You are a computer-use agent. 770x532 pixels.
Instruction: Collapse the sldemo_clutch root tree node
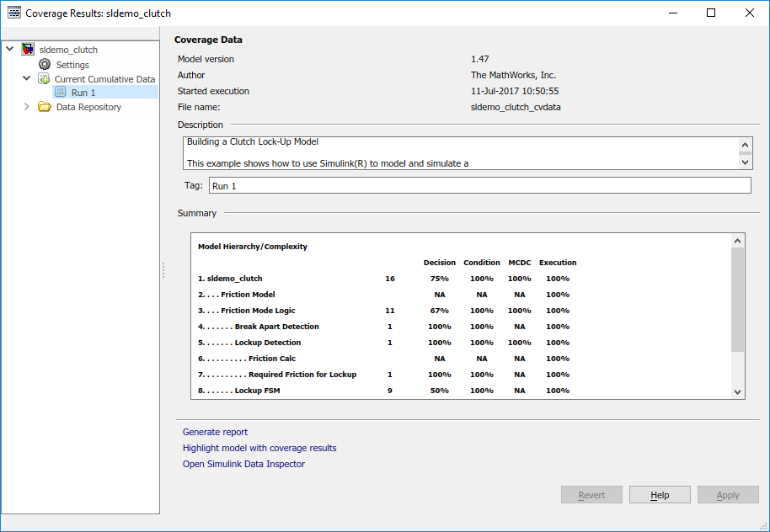point(10,50)
